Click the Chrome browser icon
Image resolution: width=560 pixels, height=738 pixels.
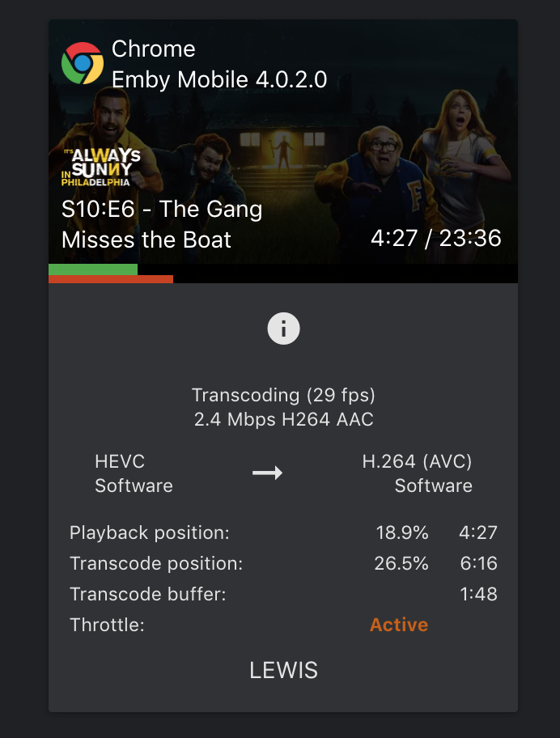click(83, 63)
